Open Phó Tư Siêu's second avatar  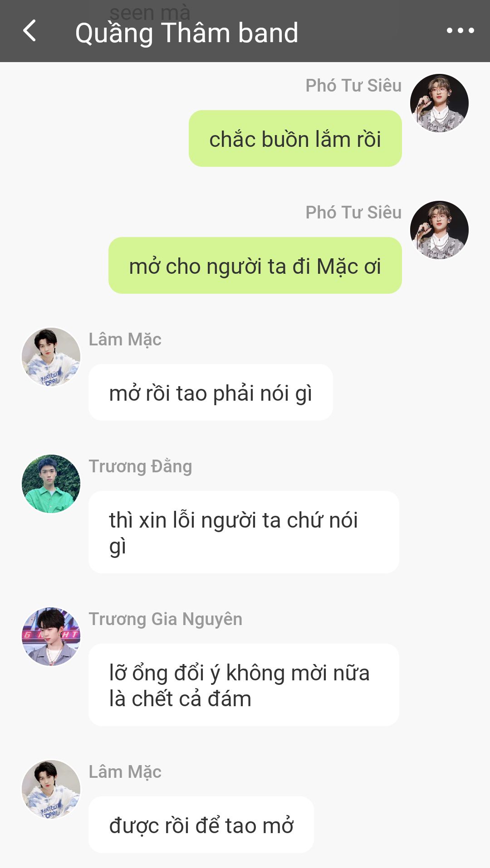pyautogui.click(x=439, y=230)
